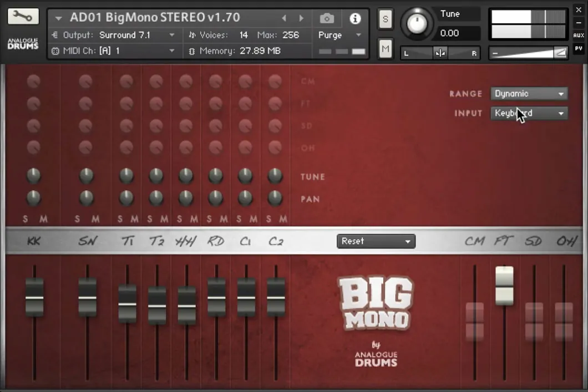The image size is (588, 392).
Task: Open the Output Surround 7.1 dropdown
Action: point(118,35)
